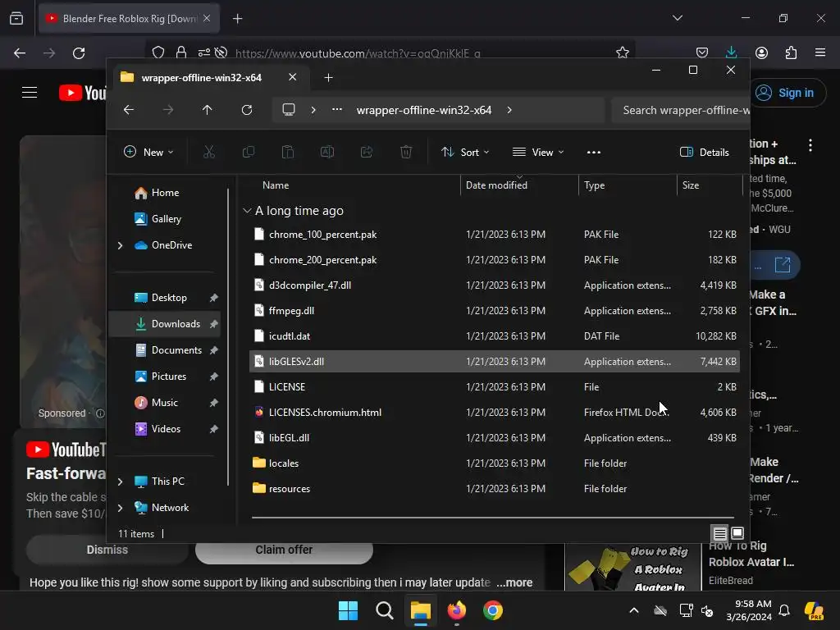This screenshot has height=630, width=840.
Task: Sort by Name column header
Action: pos(276,185)
